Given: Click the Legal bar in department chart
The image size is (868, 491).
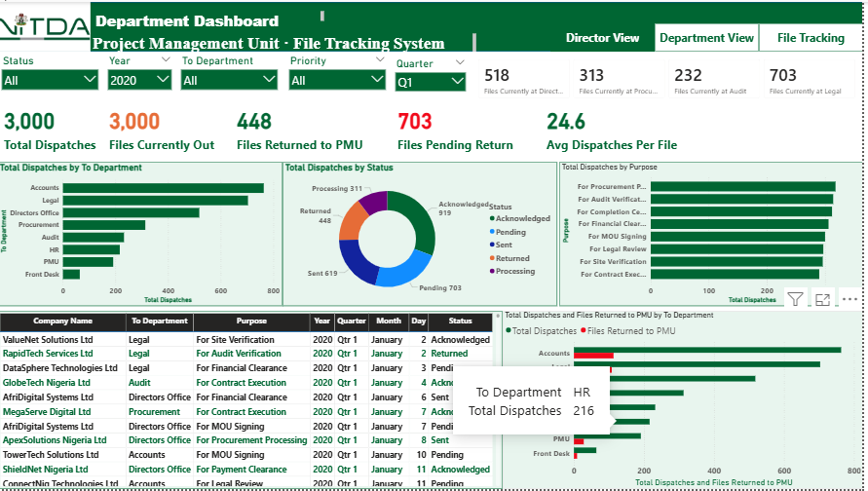Looking at the screenshot, I should tap(156, 201).
